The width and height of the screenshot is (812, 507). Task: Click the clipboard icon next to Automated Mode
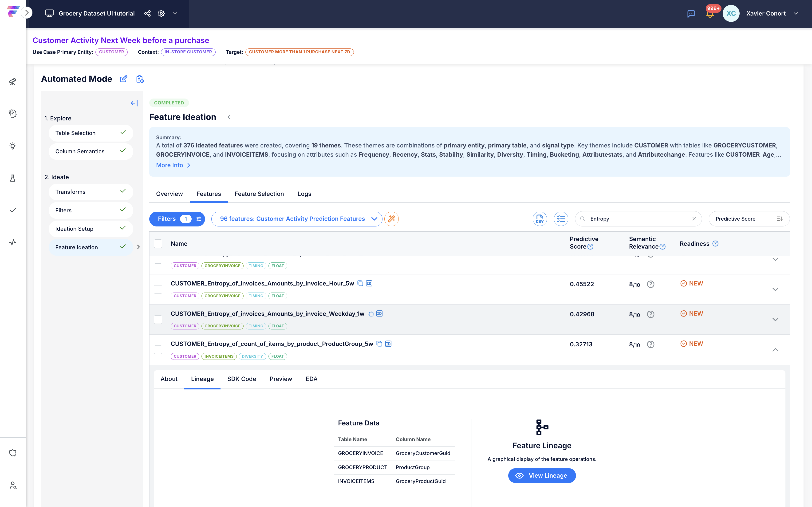[140, 79]
